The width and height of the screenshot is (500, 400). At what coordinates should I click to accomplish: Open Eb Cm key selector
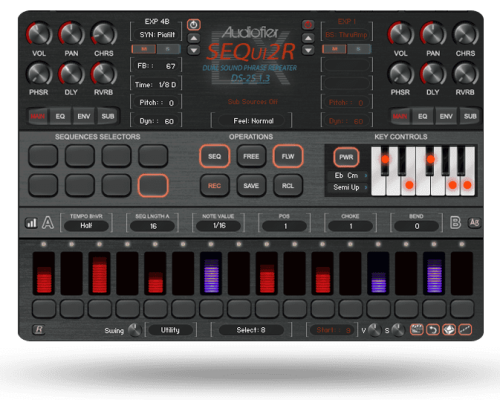[x=348, y=175]
